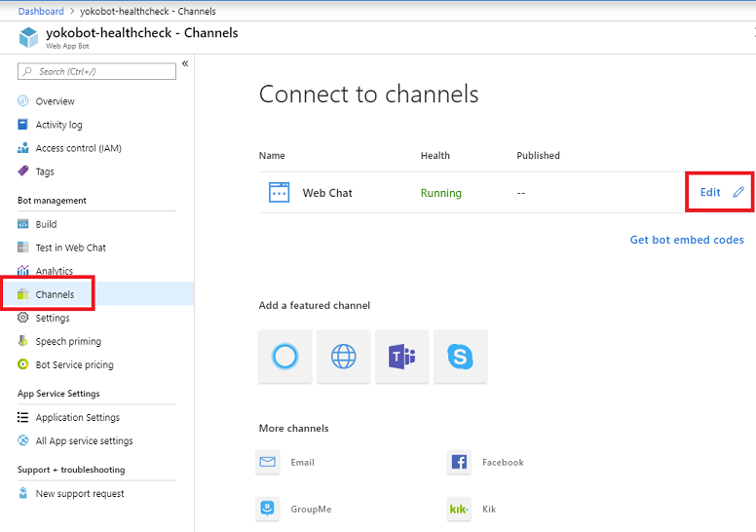
Task: Click the All App service settings icon
Action: tap(22, 440)
